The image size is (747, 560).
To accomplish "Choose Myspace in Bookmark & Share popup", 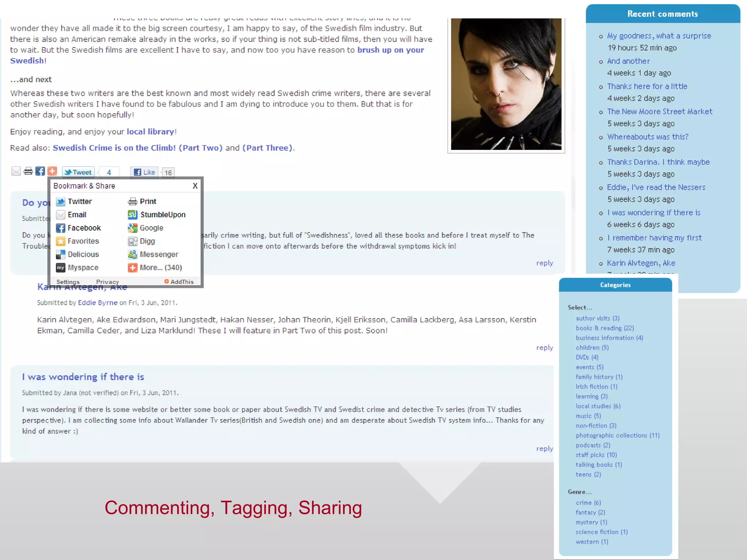I will [77, 268].
